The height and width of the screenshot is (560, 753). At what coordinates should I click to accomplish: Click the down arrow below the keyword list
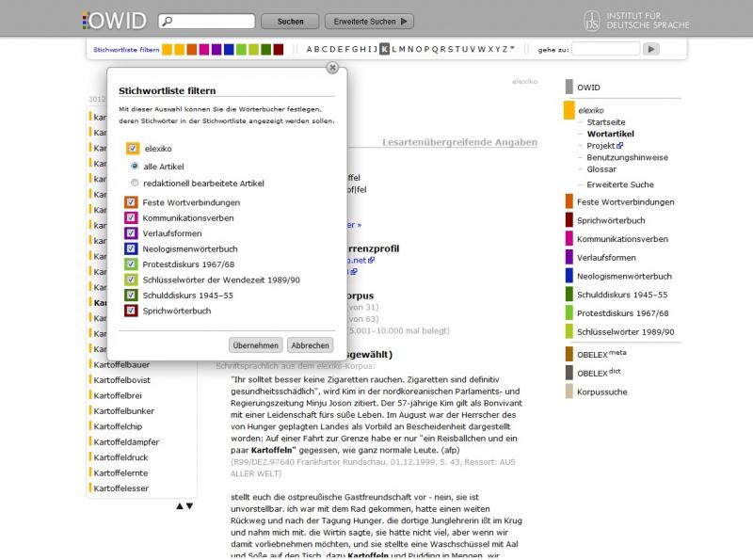(190, 505)
